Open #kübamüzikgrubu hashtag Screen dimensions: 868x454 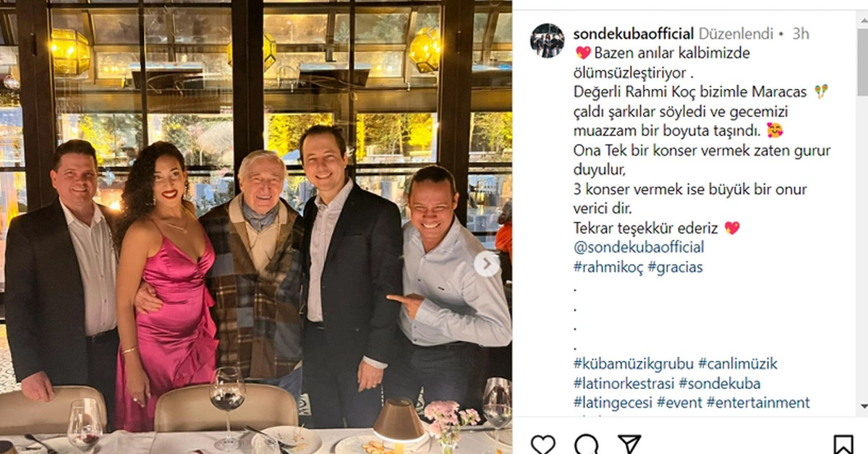coord(633,364)
